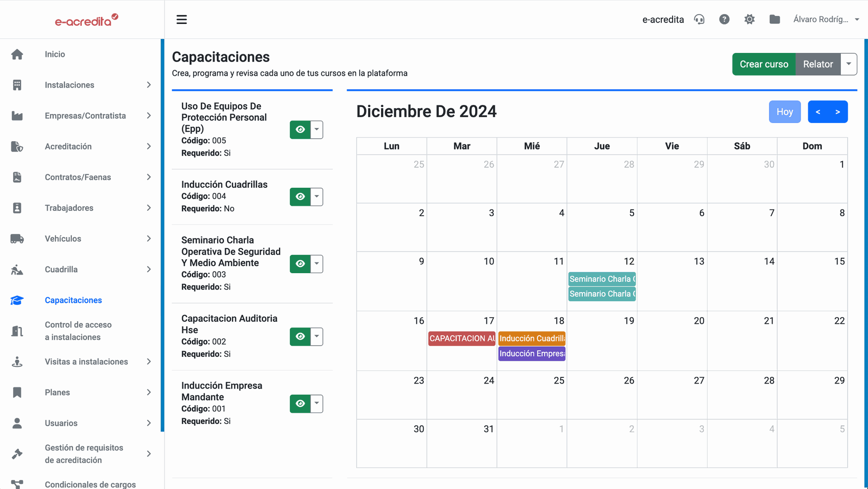Click the folder icon in header

pos(774,19)
